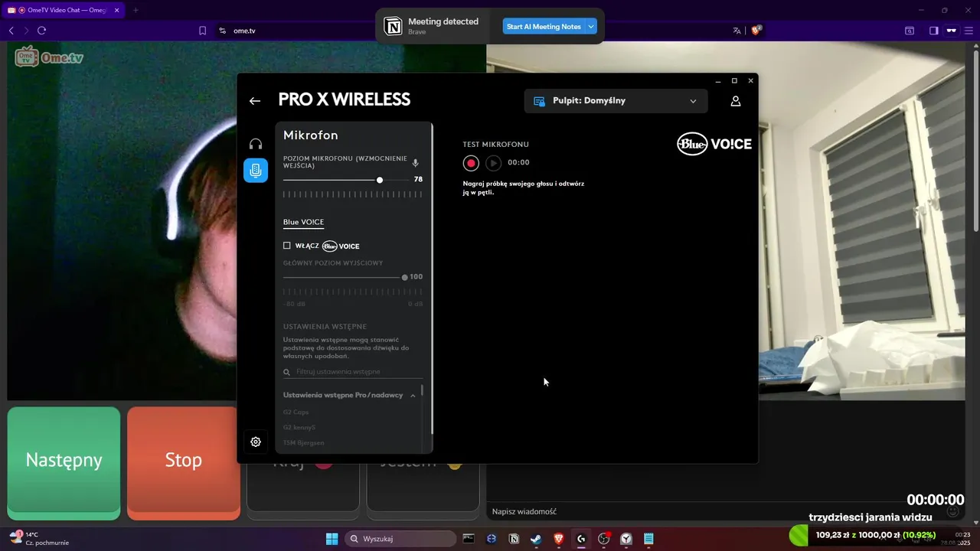The image size is (980, 551).
Task: Click the Filtruj ustawienia wstępne search field
Action: pos(353,372)
